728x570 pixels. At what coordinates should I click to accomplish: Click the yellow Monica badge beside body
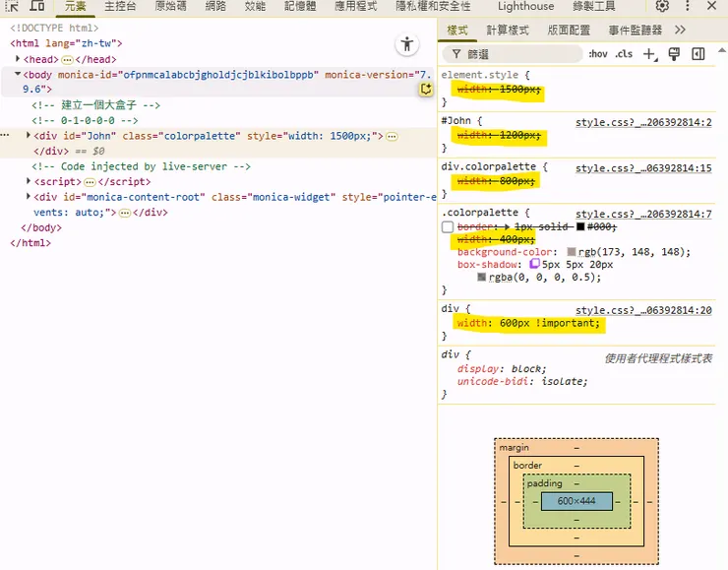pos(426,89)
